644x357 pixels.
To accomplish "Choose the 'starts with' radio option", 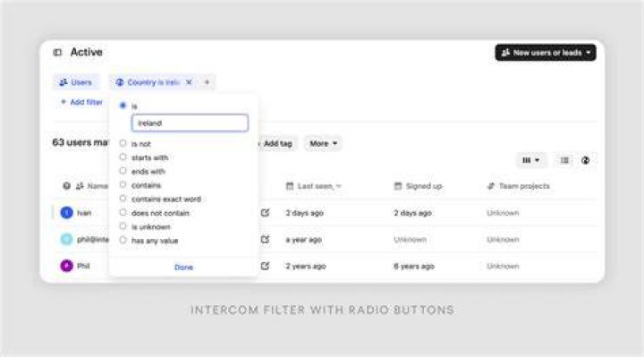I will 123,157.
